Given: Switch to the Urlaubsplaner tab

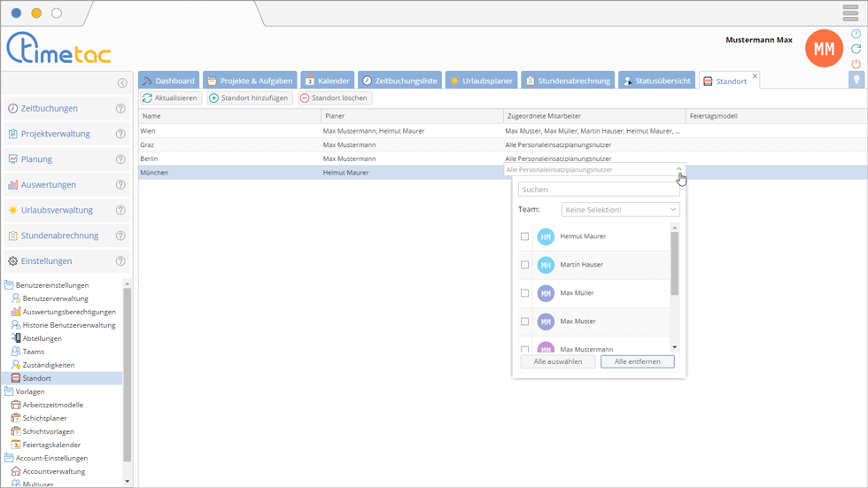Looking at the screenshot, I should pyautogui.click(x=481, y=81).
